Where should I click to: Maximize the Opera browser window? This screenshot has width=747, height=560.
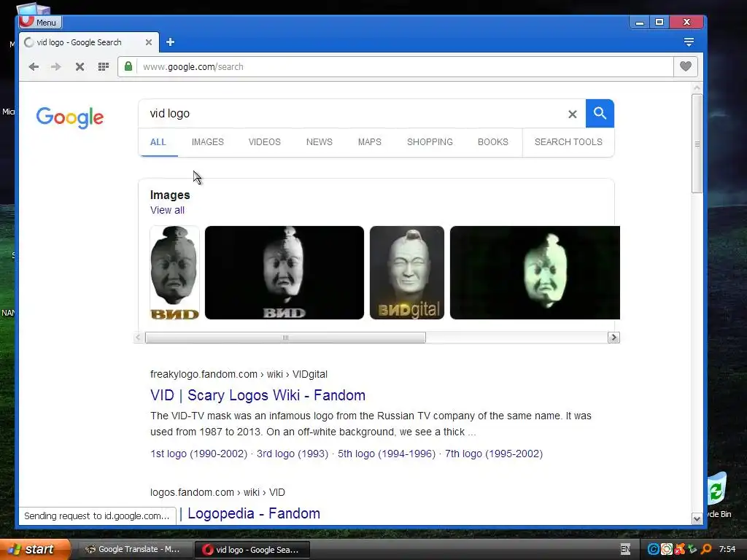pos(659,23)
